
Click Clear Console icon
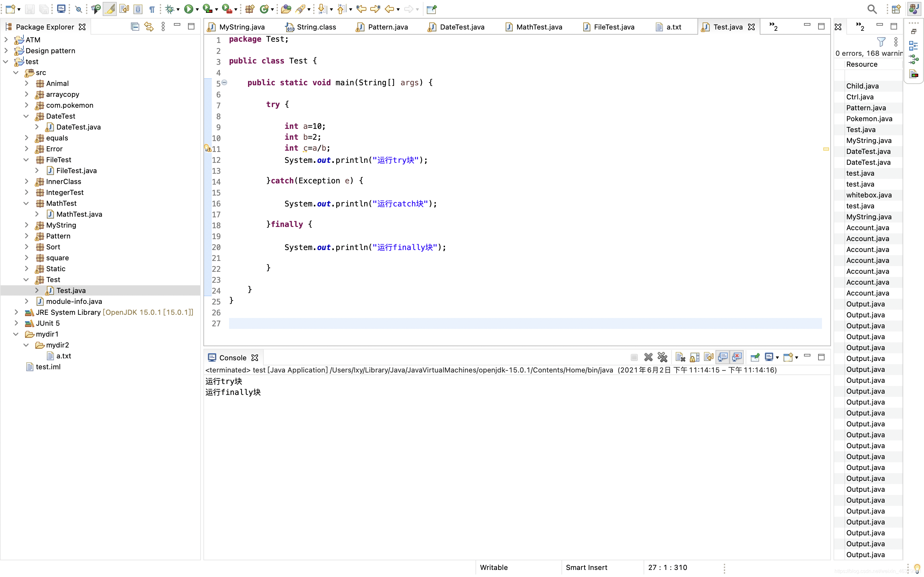tap(680, 357)
